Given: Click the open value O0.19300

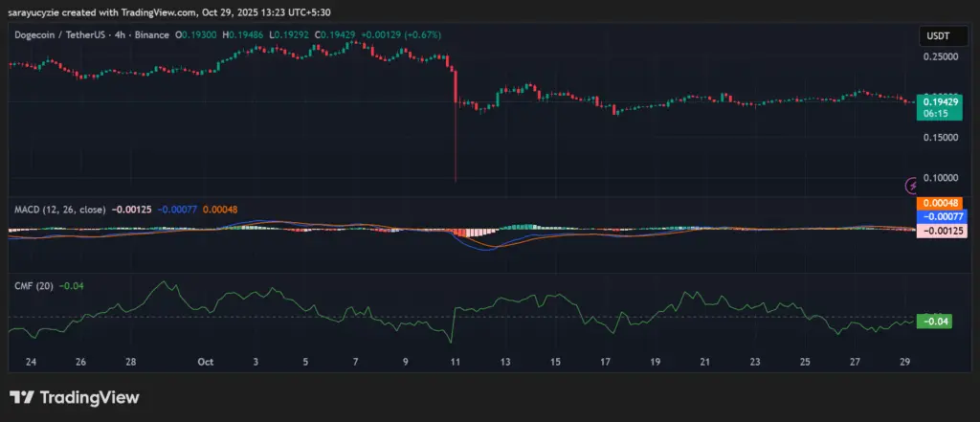Looking at the screenshot, I should [x=196, y=35].
